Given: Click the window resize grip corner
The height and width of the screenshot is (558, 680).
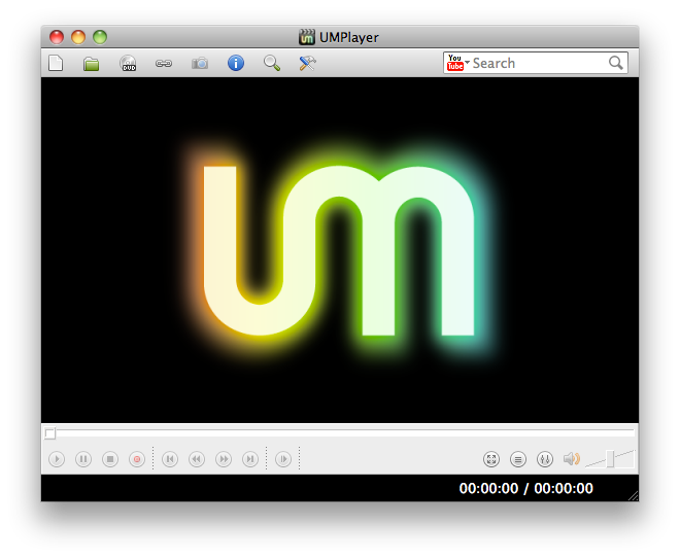Looking at the screenshot, I should (x=634, y=496).
